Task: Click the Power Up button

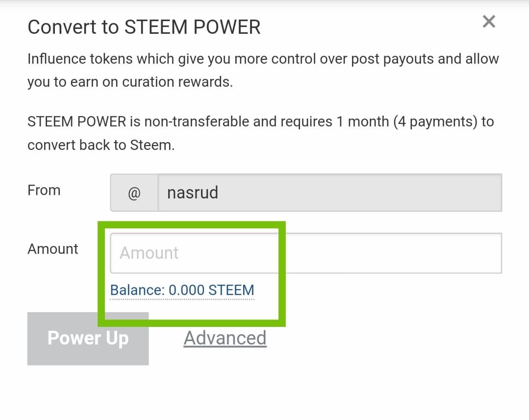Action: pyautogui.click(x=88, y=338)
